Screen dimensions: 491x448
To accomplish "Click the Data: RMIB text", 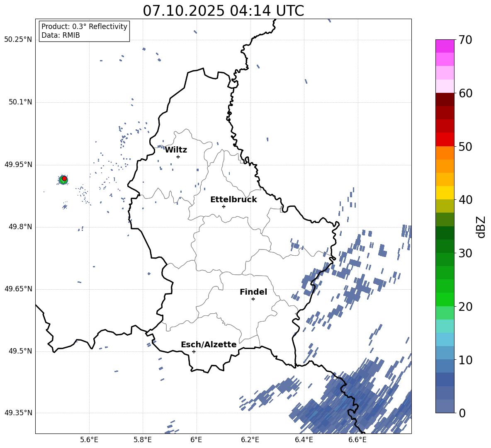I will 61,35.
